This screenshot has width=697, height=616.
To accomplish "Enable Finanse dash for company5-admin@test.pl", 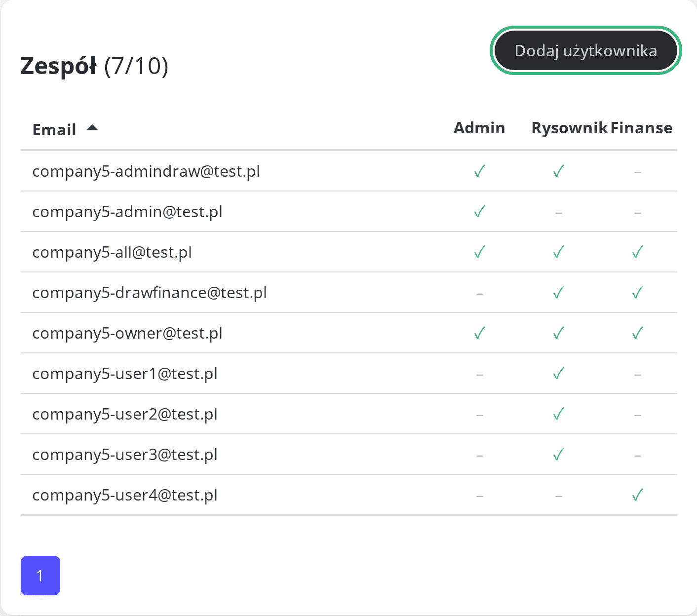I will click(x=638, y=213).
